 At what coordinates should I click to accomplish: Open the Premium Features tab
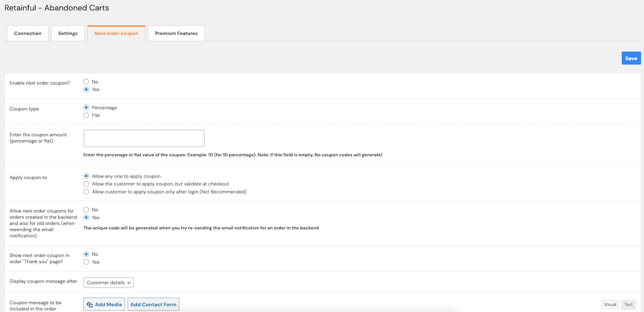(x=176, y=33)
